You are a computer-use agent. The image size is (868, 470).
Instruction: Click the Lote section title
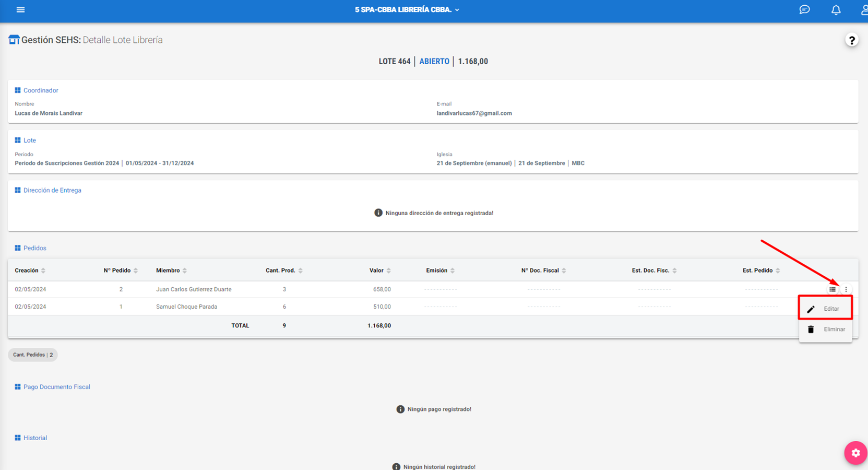pos(30,140)
